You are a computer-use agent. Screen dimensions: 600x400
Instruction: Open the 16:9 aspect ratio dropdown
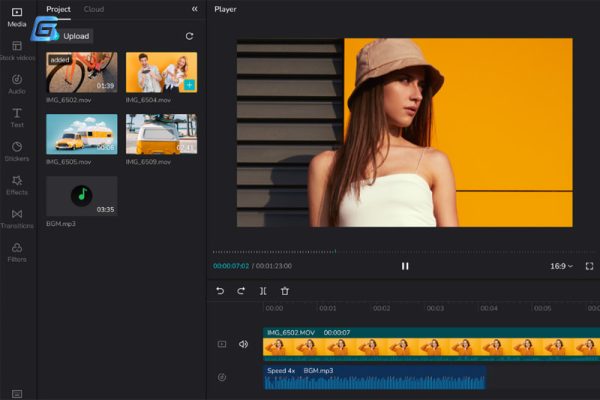561,266
